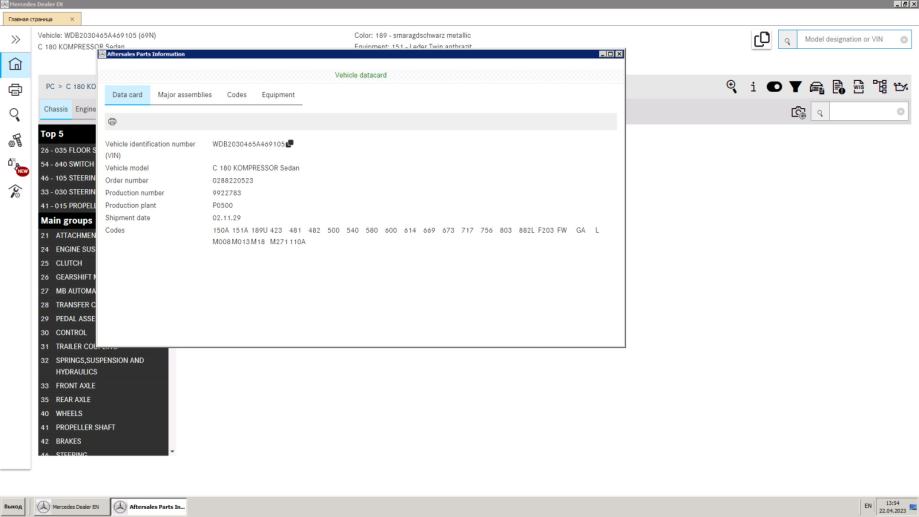919x517 pixels.
Task: Open the Home page sidebar icon
Action: 15,64
